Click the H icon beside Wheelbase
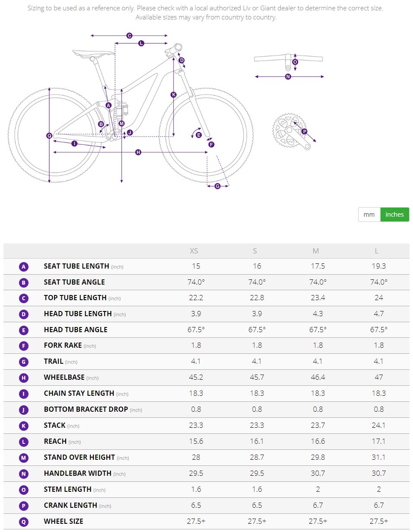Image resolution: width=413 pixels, height=532 pixels. pyautogui.click(x=24, y=378)
